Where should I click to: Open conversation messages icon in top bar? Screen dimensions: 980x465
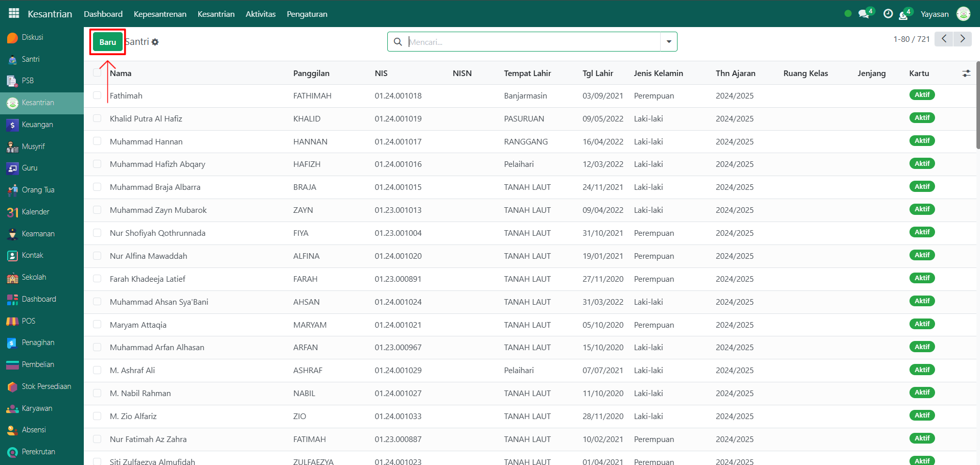tap(864, 14)
